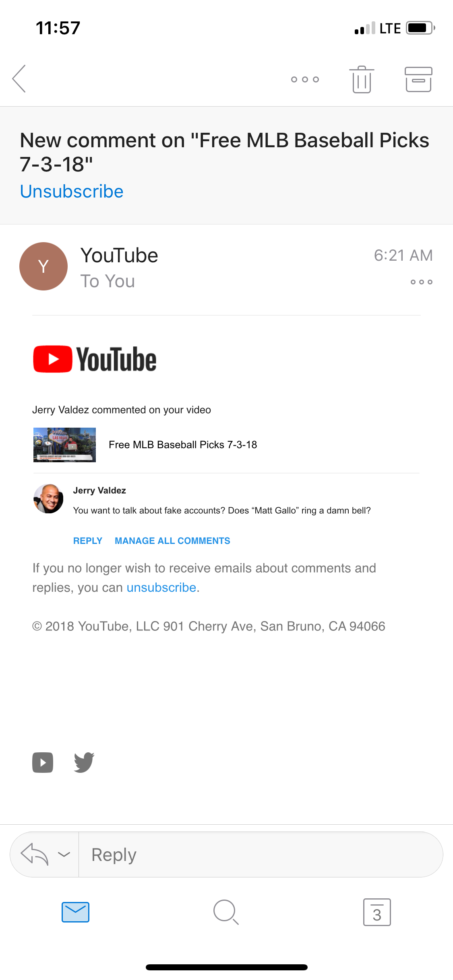Image resolution: width=453 pixels, height=980 pixels.
Task: Click the reply arrow icon
Action: (35, 854)
